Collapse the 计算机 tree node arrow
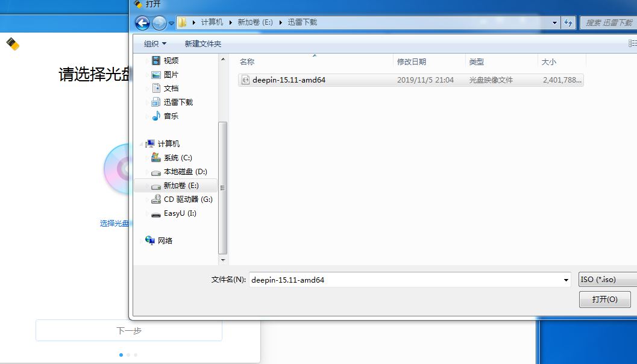Screen dimensions: 637x364 click(x=142, y=144)
